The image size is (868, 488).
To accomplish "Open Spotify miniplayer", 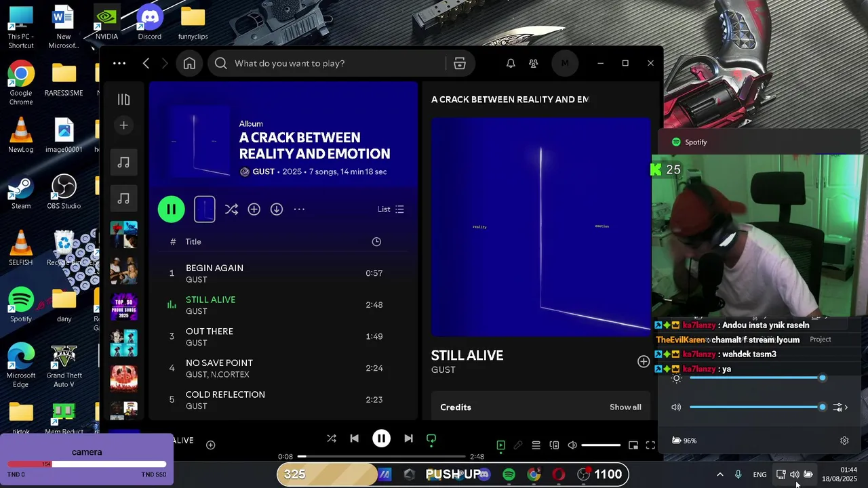I will click(633, 445).
